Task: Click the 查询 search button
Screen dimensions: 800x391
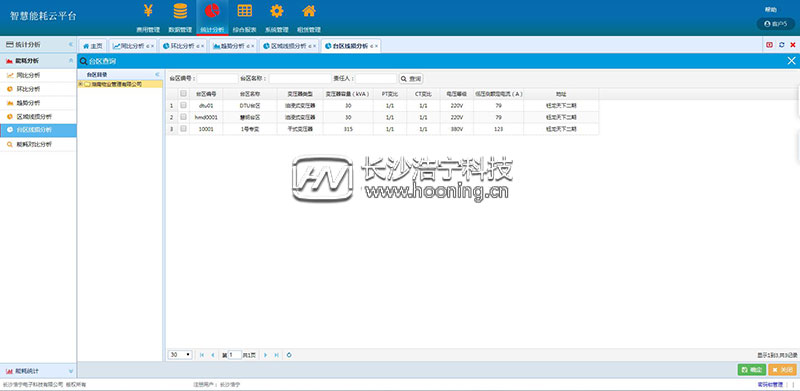Action: [411, 79]
